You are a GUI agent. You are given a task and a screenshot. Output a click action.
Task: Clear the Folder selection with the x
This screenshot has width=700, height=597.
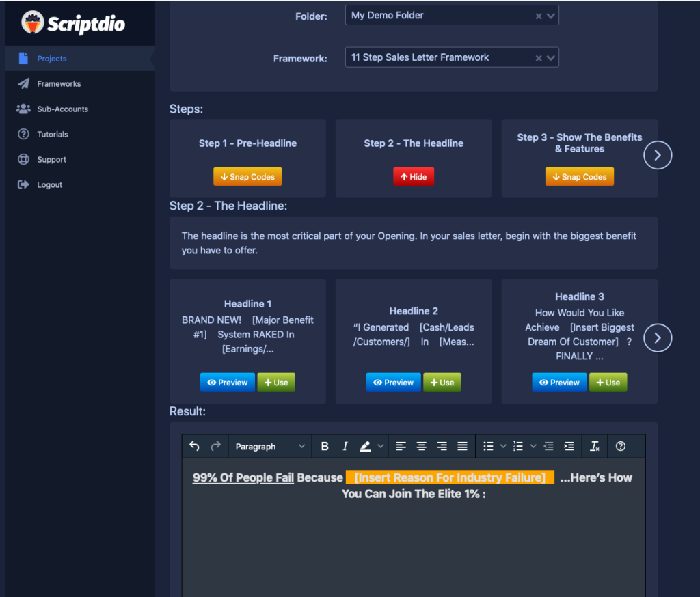click(539, 16)
